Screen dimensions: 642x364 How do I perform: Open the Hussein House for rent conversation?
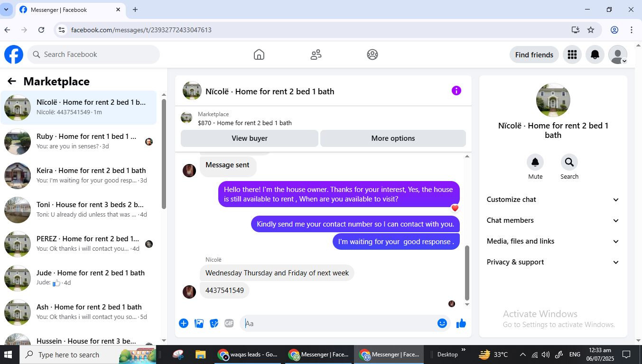coord(78,337)
